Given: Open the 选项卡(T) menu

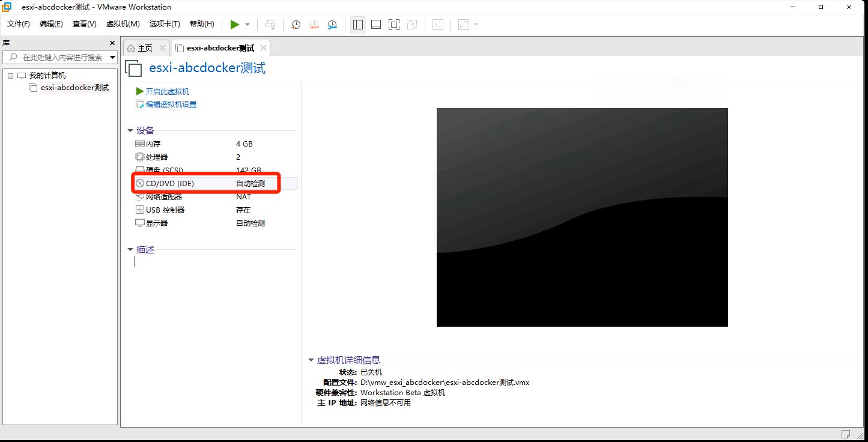Looking at the screenshot, I should [165, 24].
